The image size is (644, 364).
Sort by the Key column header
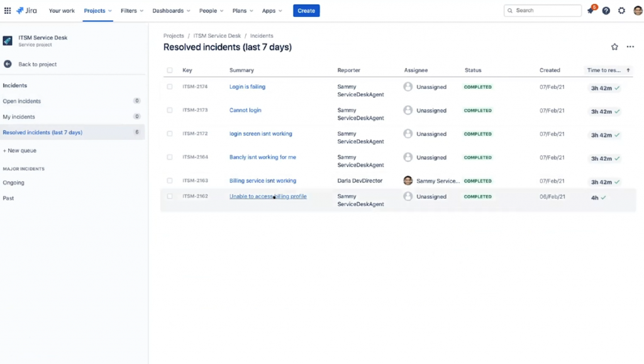[187, 71]
